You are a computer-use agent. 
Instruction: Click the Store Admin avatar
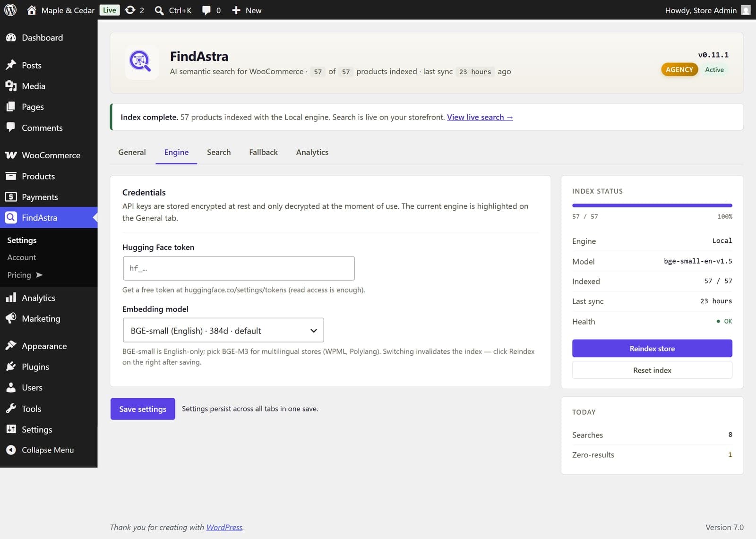[746, 10]
